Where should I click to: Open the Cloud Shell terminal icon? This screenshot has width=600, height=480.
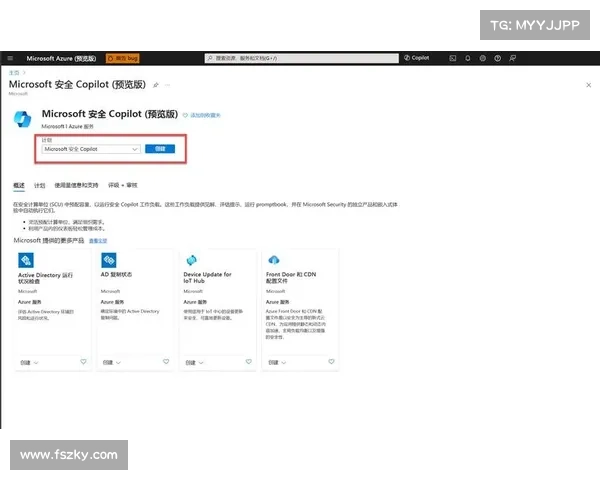point(453,58)
